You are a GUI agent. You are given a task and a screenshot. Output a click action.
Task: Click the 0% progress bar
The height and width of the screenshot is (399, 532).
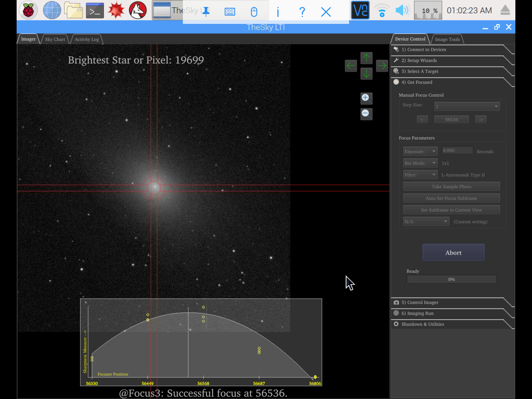(x=451, y=280)
